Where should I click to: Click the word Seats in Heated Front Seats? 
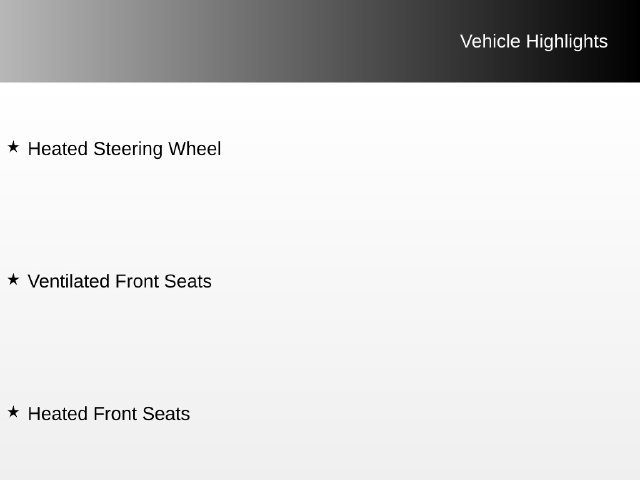coord(167,413)
